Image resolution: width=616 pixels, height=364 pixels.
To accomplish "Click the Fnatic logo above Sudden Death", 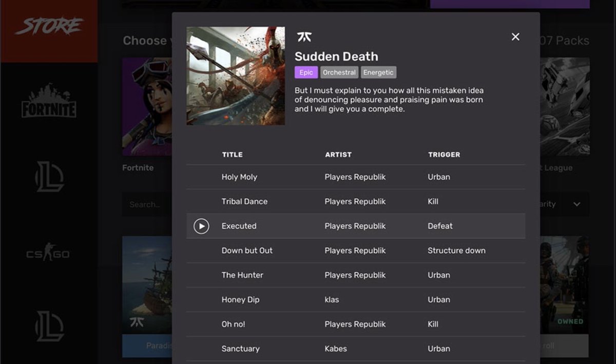I will [x=304, y=37].
